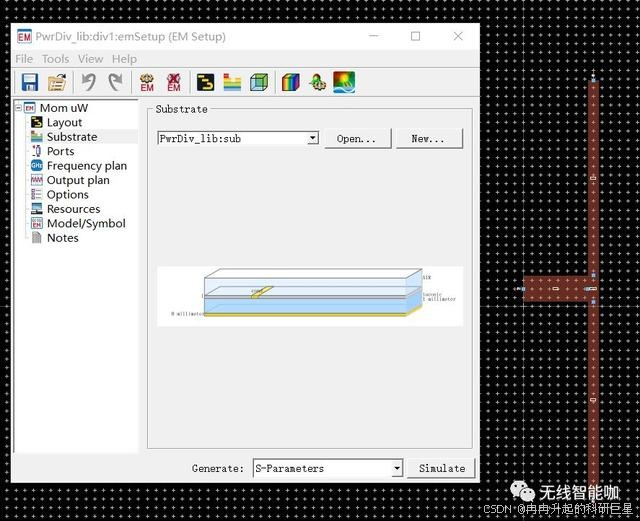This screenshot has height=521, width=640.
Task: Open the Generate S-Parameters dropdown
Action: [x=397, y=468]
